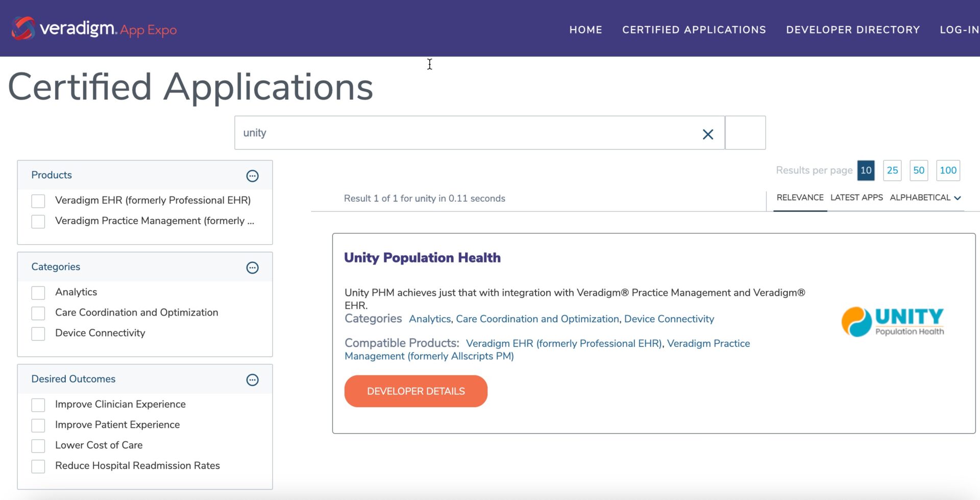The width and height of the screenshot is (980, 500).
Task: Check the Veradigm Practice Management product filter
Action: (x=38, y=221)
